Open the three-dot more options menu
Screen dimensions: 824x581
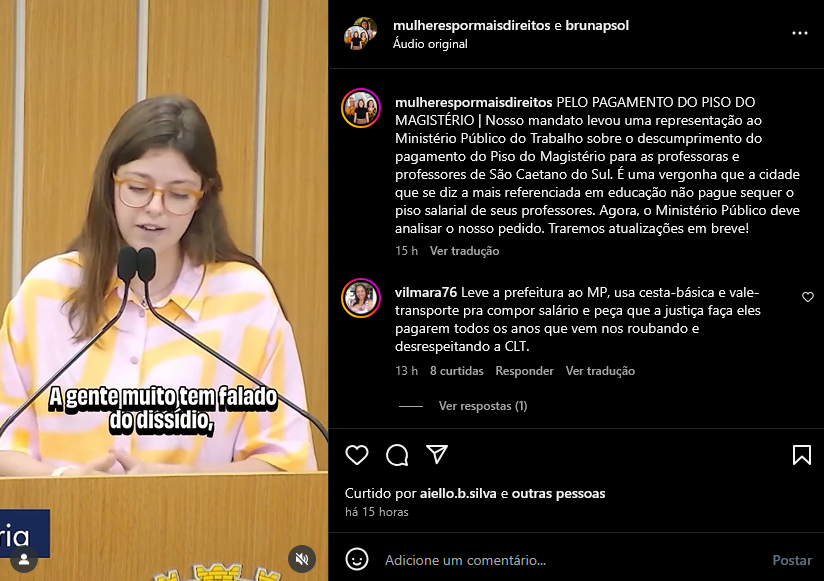(x=799, y=33)
